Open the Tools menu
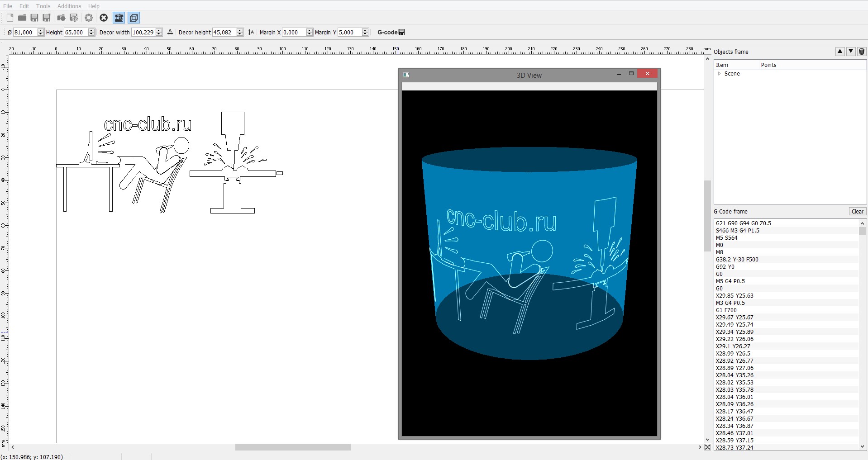This screenshot has width=868, height=460. click(x=43, y=6)
